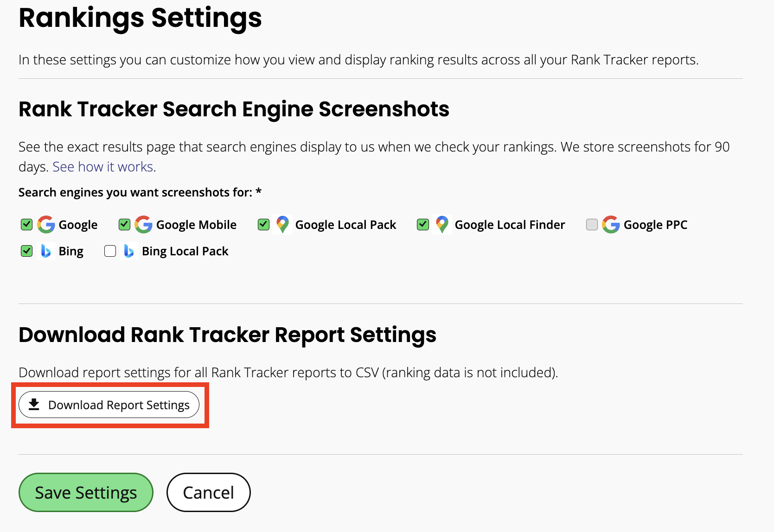Click the Cancel button

(208, 493)
